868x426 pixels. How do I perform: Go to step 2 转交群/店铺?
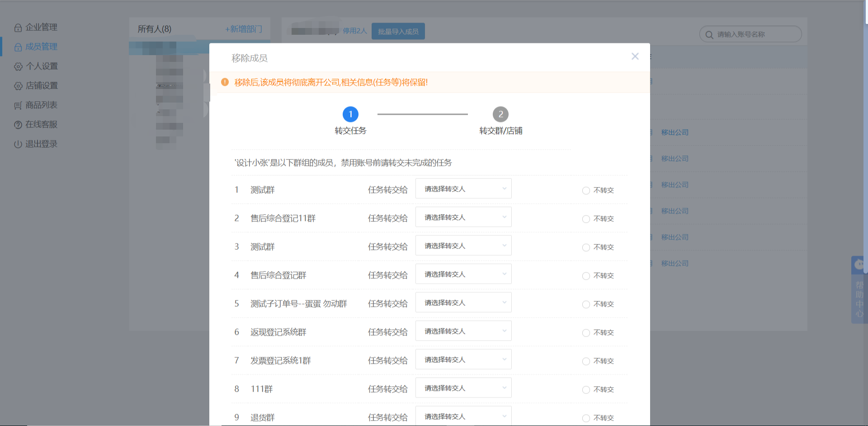click(500, 115)
